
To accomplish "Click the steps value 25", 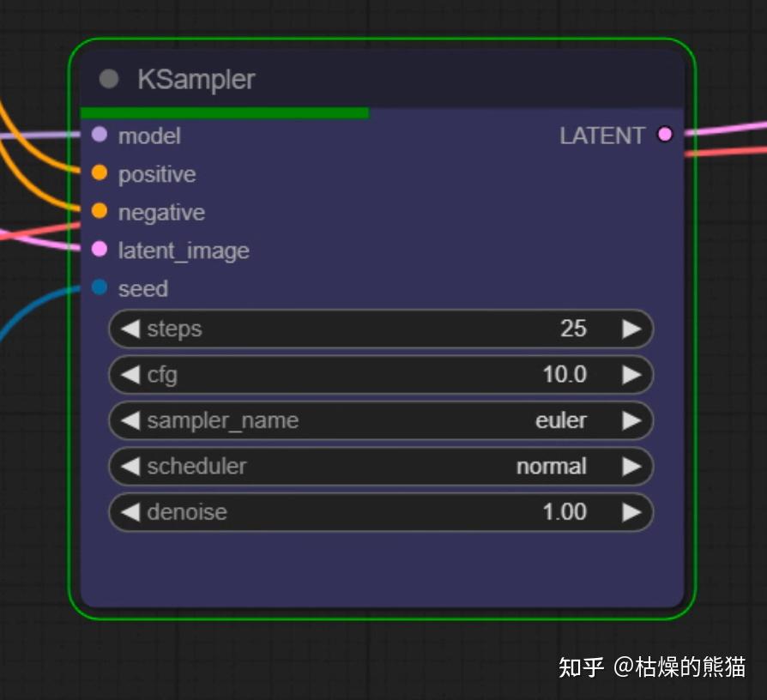I will (573, 329).
